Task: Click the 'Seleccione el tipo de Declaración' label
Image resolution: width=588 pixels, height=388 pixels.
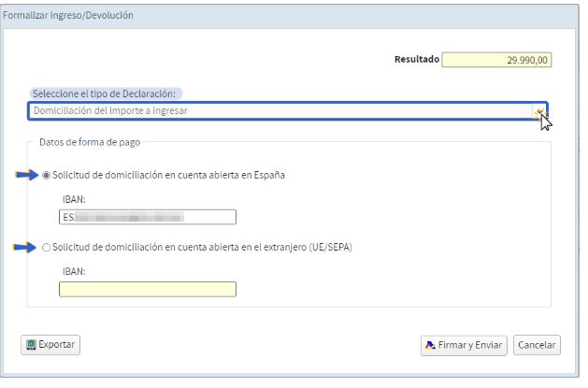Action: pos(105,93)
